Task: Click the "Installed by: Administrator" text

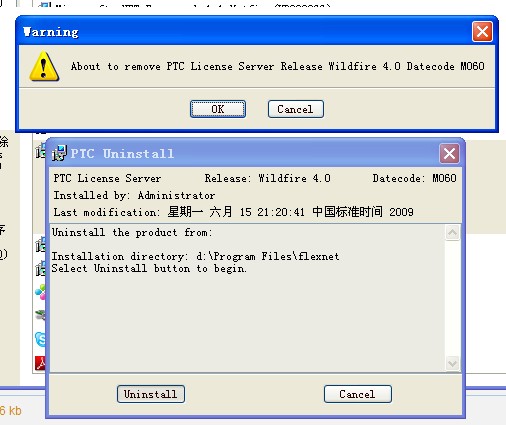Action: point(134,195)
